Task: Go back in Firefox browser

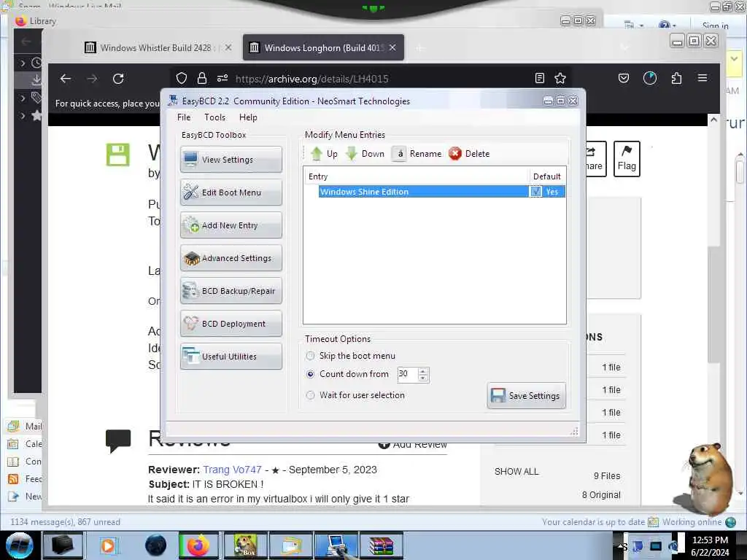Action: pyautogui.click(x=66, y=79)
